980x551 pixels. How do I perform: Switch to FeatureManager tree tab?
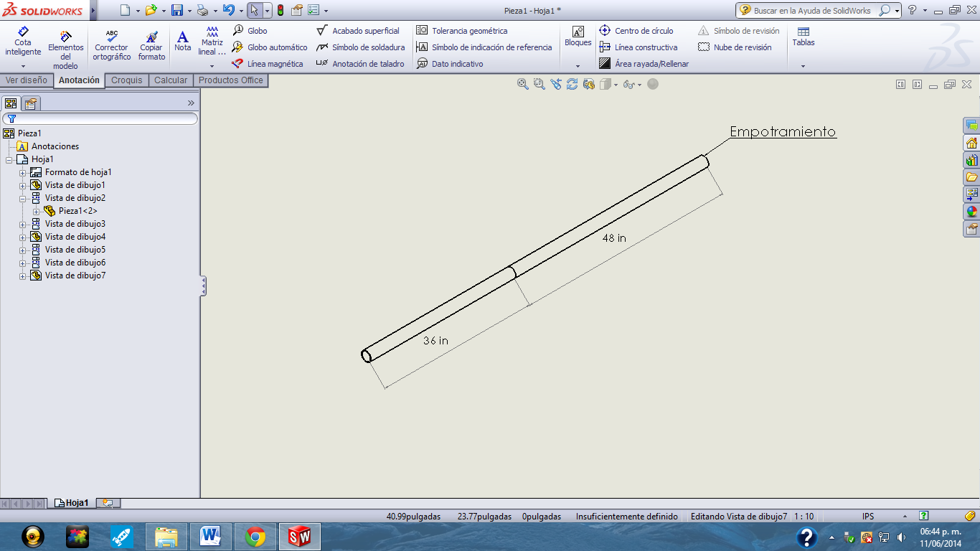click(11, 103)
